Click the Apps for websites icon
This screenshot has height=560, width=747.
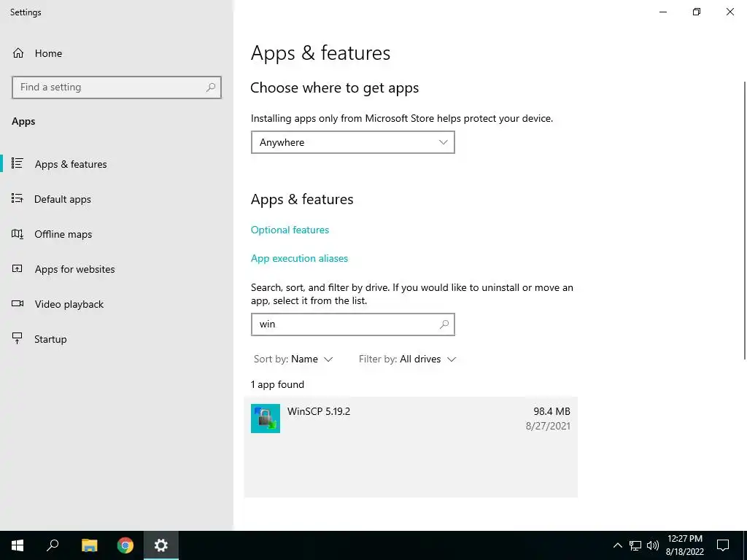coord(18,268)
